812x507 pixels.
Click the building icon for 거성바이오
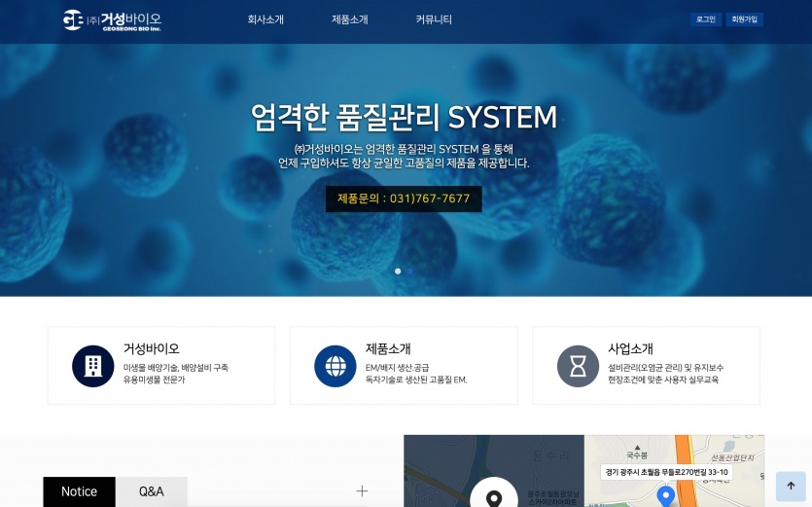tap(92, 366)
